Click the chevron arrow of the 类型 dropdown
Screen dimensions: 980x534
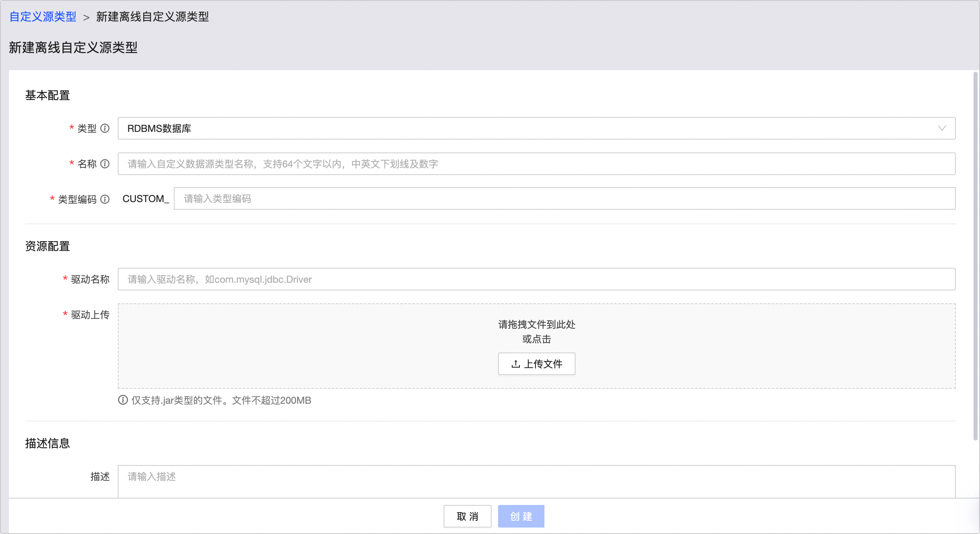click(942, 128)
